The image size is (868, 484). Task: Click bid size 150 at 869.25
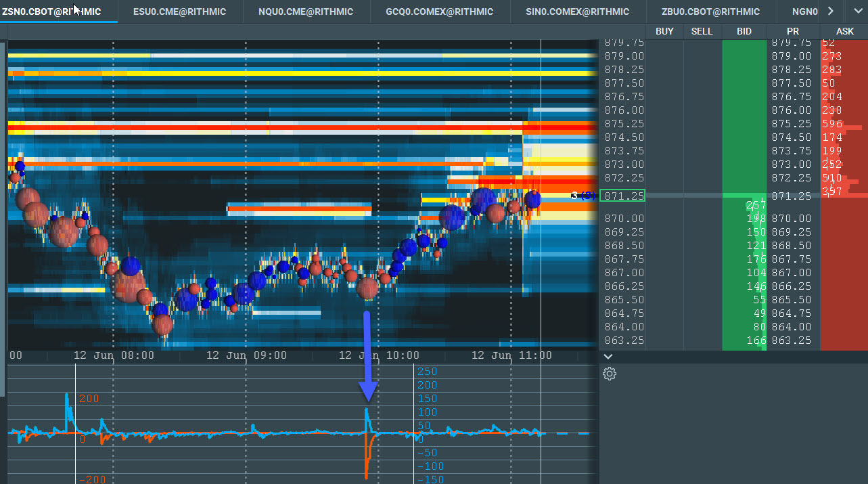755,232
